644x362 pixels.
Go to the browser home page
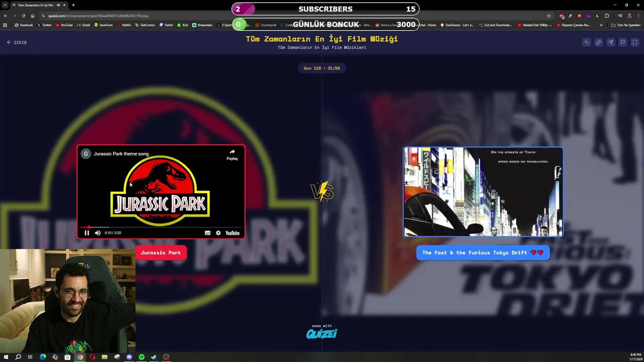pos(33,16)
